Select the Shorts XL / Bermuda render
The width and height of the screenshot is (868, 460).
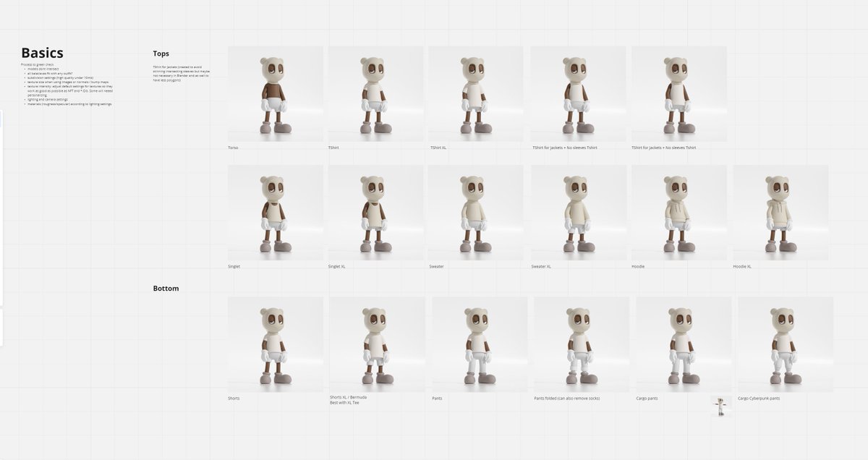[x=377, y=344]
